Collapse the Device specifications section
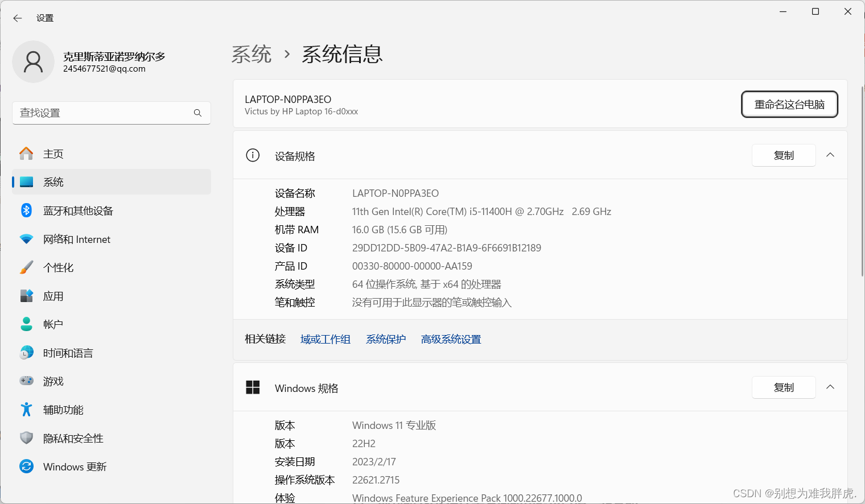865x504 pixels. point(830,155)
